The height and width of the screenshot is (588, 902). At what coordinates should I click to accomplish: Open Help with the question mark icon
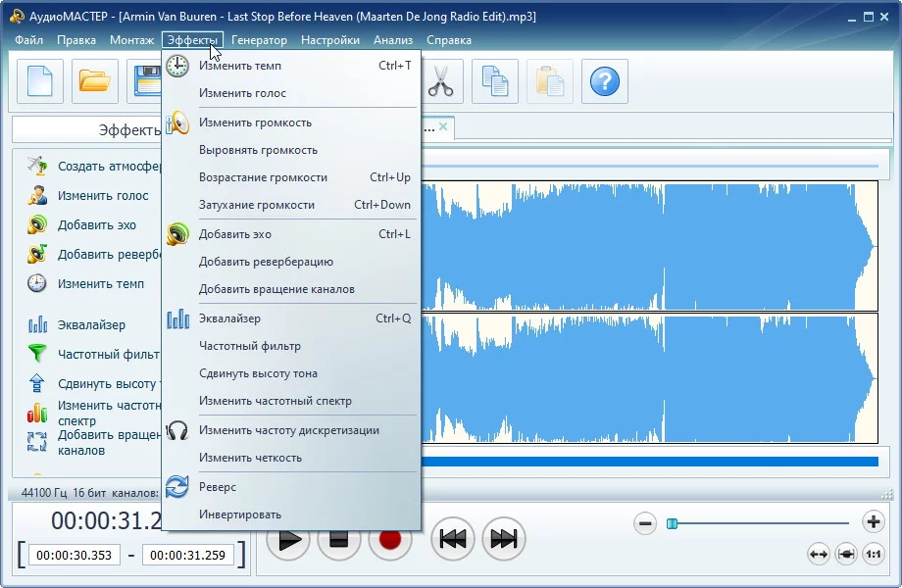tap(605, 81)
